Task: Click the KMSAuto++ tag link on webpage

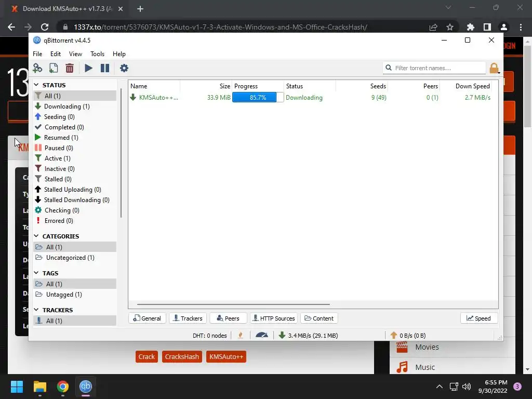Action: [x=226, y=356]
